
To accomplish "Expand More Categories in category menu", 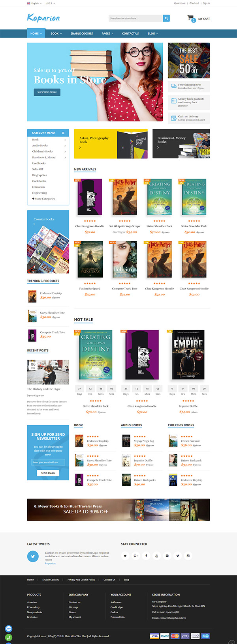I will pyautogui.click(x=43, y=199).
